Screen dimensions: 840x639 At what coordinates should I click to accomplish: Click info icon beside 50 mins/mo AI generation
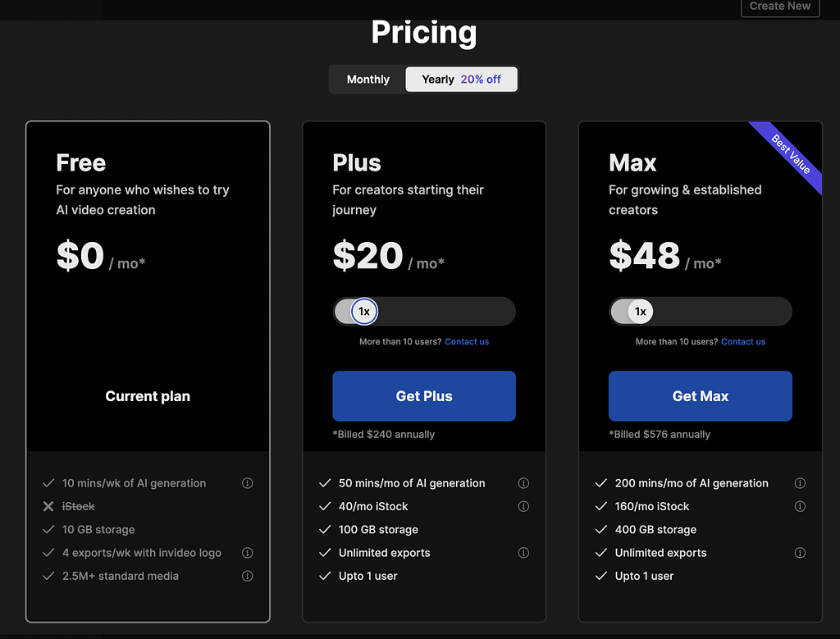click(524, 484)
